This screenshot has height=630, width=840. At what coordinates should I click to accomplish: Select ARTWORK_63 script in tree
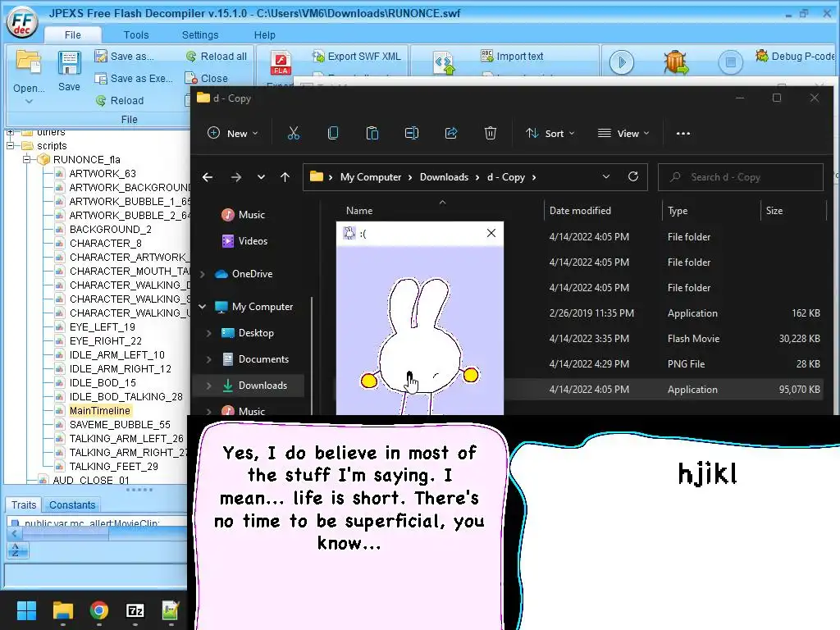pos(103,174)
